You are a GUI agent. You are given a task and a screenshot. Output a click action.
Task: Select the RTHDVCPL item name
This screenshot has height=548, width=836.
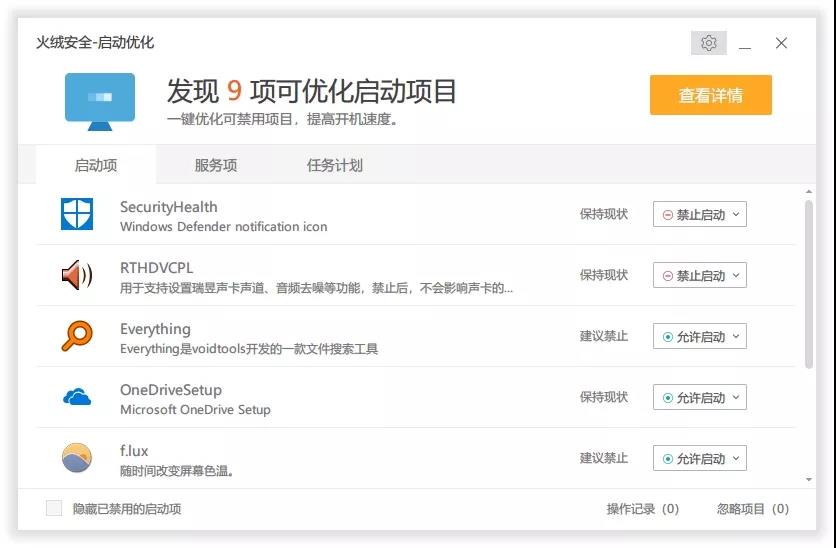[156, 268]
